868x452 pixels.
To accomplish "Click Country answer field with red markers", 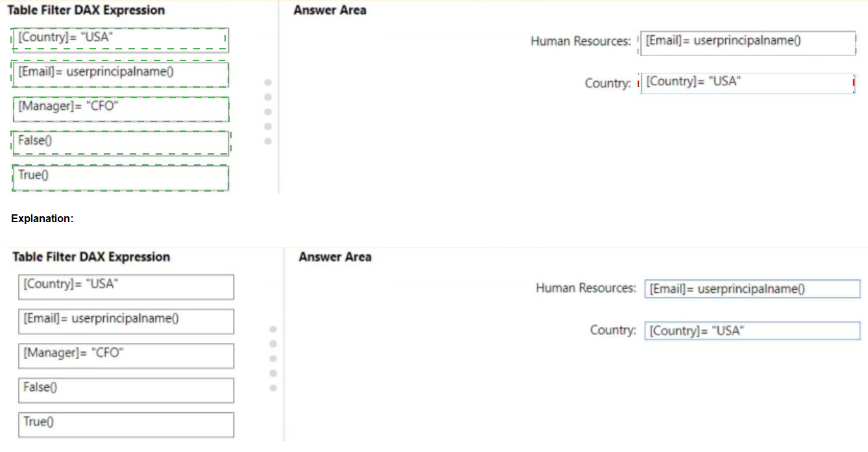I will 747,82.
